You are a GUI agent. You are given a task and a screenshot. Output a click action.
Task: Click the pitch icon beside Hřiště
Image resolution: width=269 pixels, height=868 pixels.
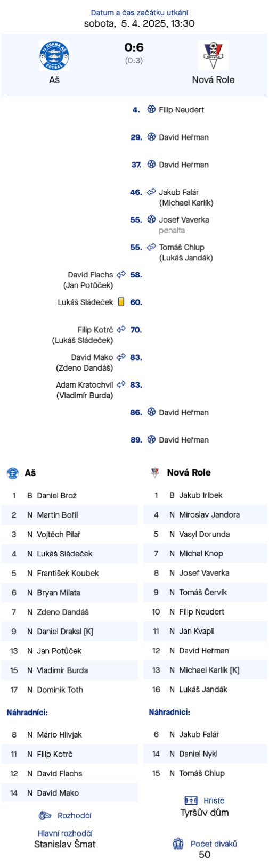coord(191,800)
